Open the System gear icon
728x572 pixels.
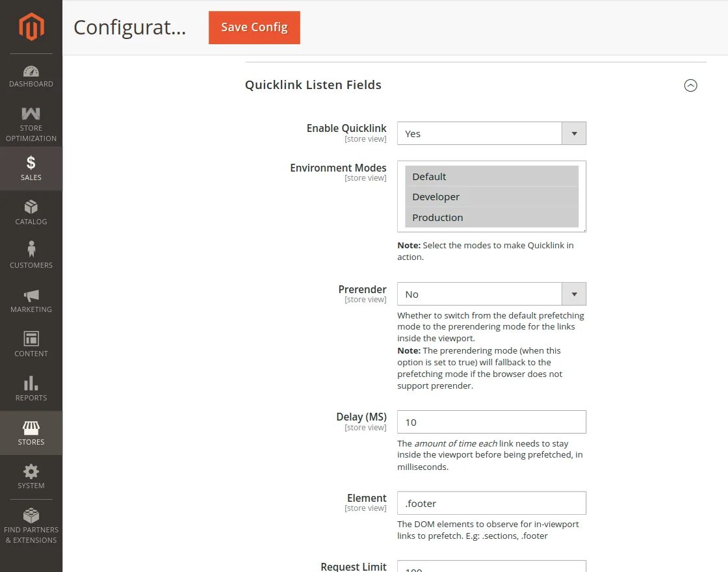(x=31, y=472)
